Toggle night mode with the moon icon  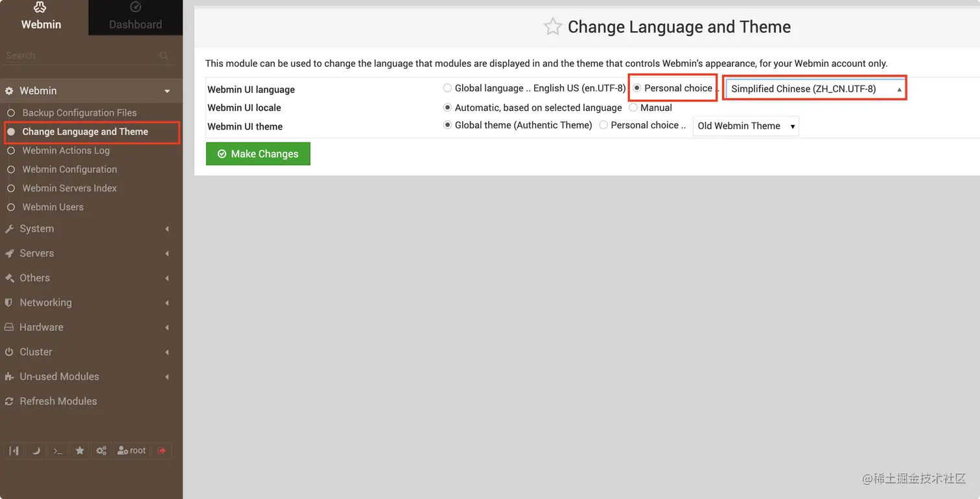(36, 450)
